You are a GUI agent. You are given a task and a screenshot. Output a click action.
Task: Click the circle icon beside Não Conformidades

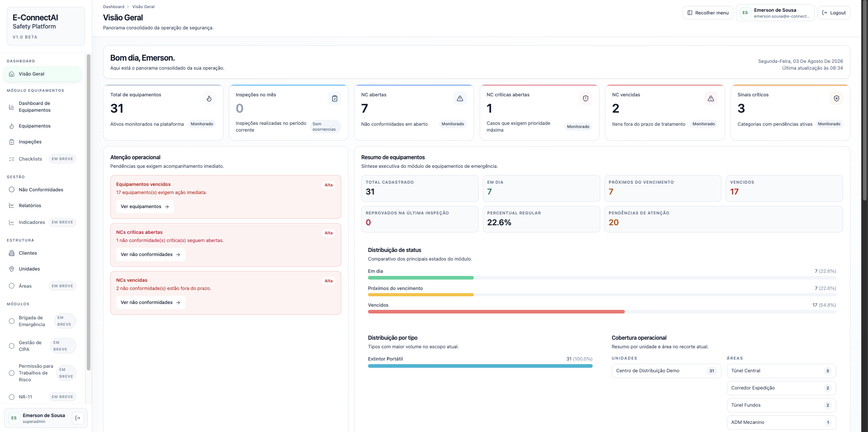click(x=12, y=190)
